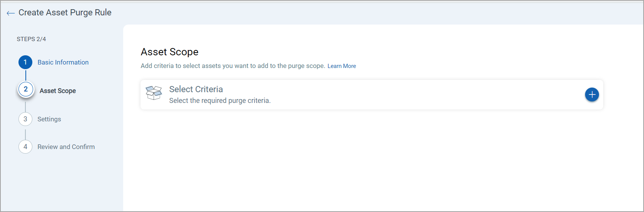Click the Select Criteria card title

coord(196,89)
